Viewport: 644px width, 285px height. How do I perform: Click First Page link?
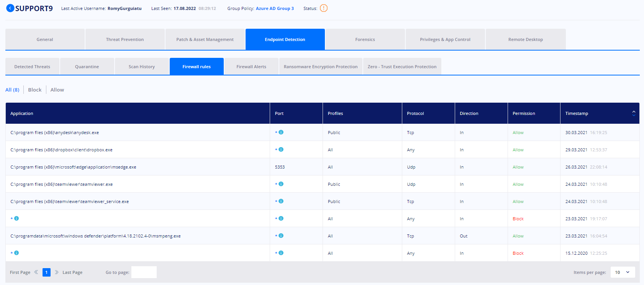click(20, 272)
